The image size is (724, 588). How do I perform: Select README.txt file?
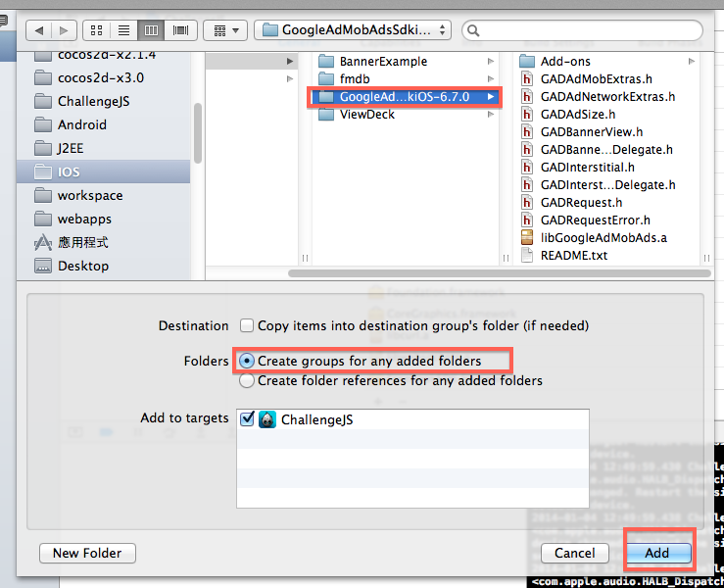tap(607, 256)
